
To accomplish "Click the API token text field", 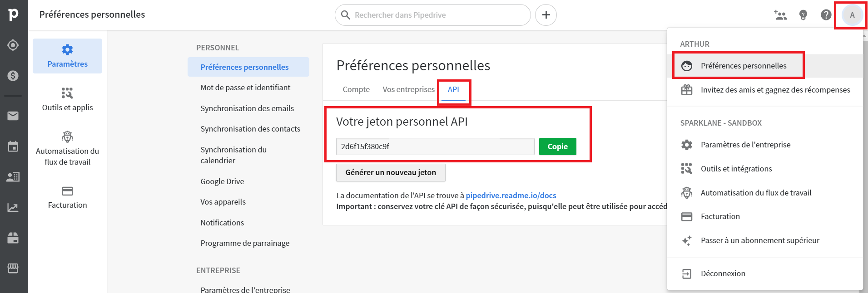I will [435, 146].
